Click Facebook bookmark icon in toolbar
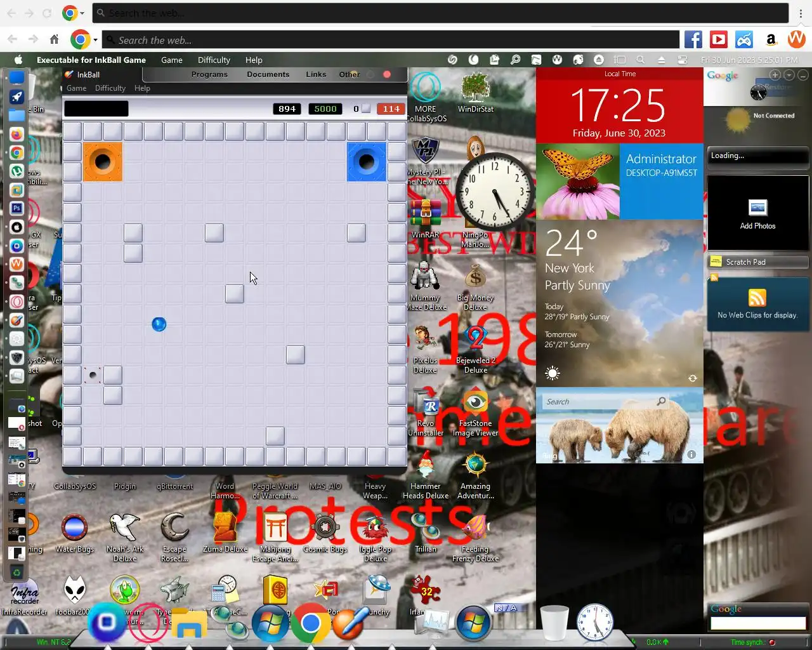The image size is (812, 650). [x=693, y=39]
